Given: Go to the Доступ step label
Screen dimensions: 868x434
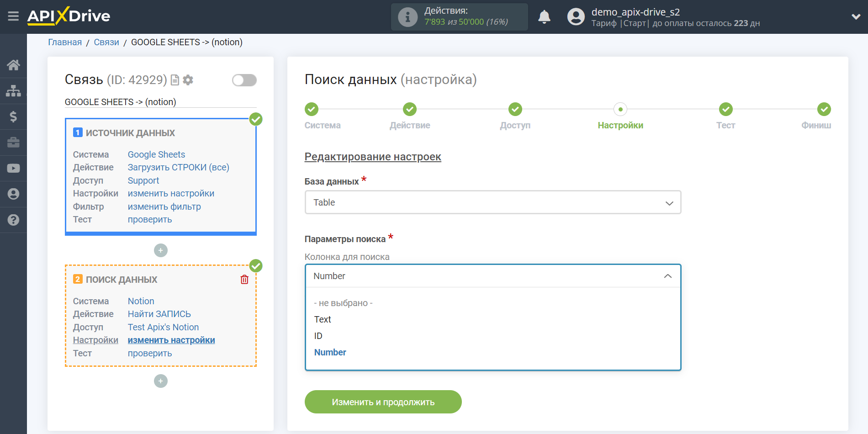Looking at the screenshot, I should coord(515,125).
